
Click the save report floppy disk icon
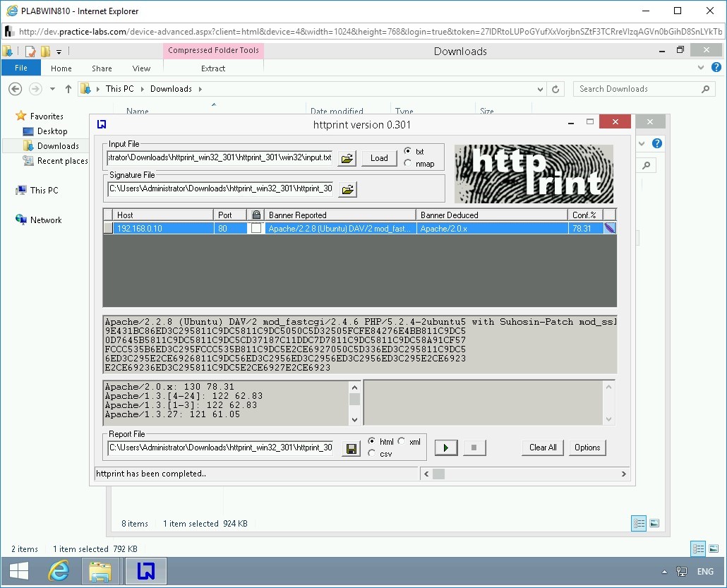(351, 448)
